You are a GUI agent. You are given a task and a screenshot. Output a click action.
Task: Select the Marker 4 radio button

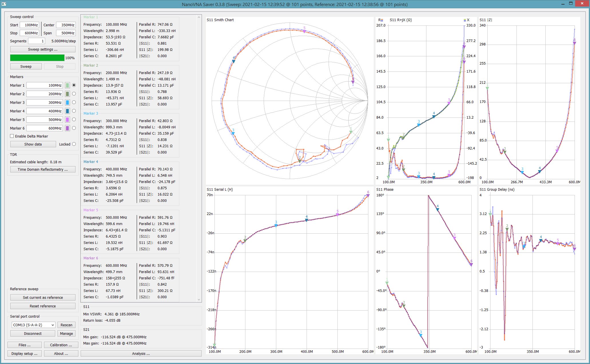[74, 111]
